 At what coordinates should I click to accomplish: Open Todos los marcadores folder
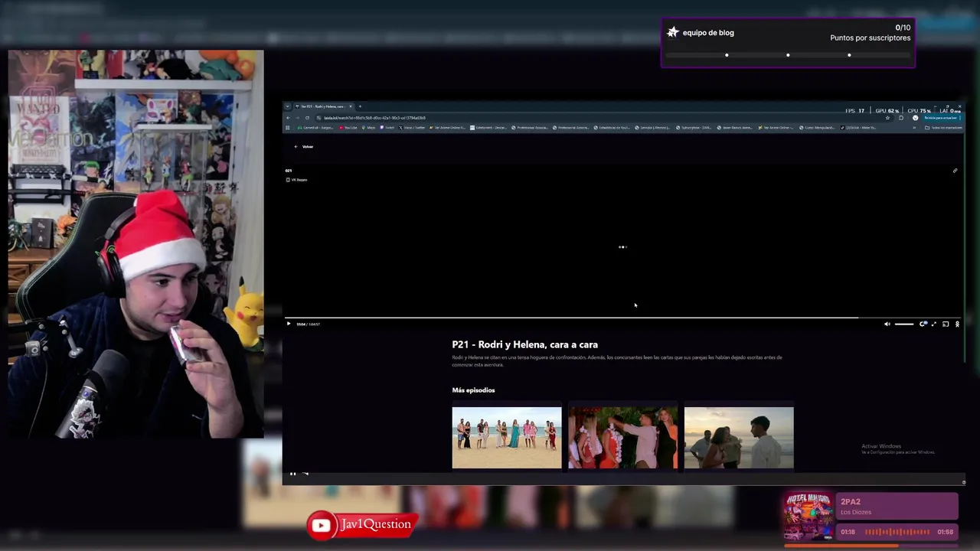coord(943,128)
